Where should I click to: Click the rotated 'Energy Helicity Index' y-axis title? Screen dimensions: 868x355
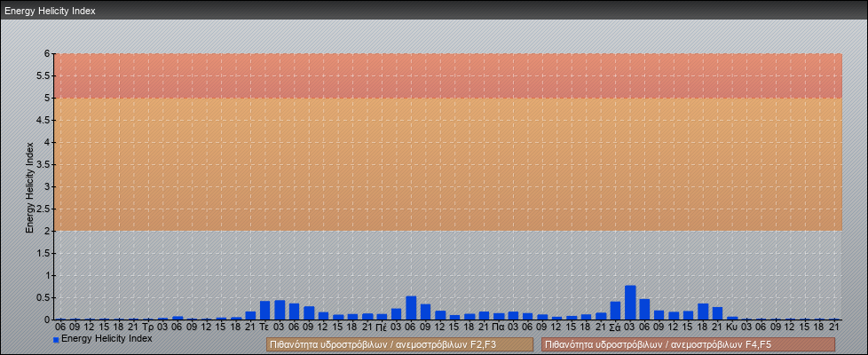pyautogui.click(x=29, y=187)
